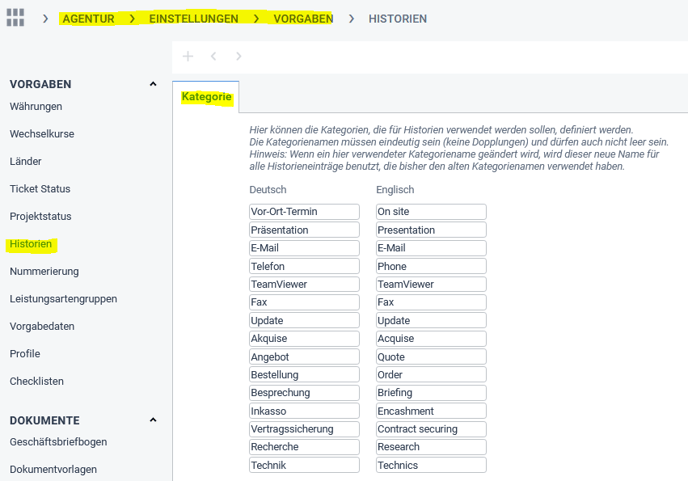
Task: Go to Ticket Status settings
Action: 40,189
